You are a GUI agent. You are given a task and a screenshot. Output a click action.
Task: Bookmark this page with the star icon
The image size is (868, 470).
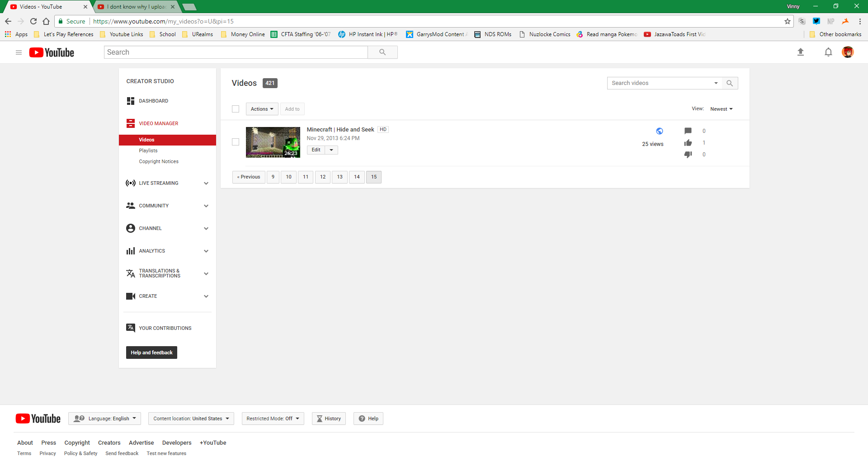tap(788, 21)
